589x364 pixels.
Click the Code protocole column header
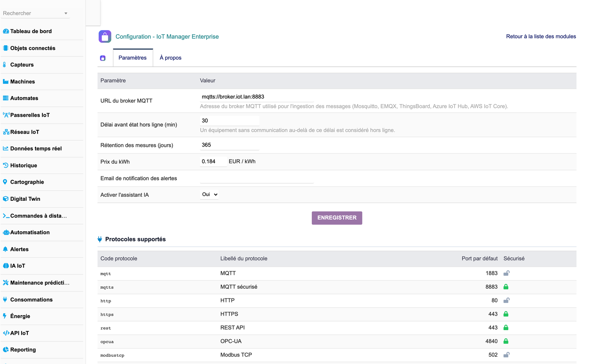coord(119,259)
